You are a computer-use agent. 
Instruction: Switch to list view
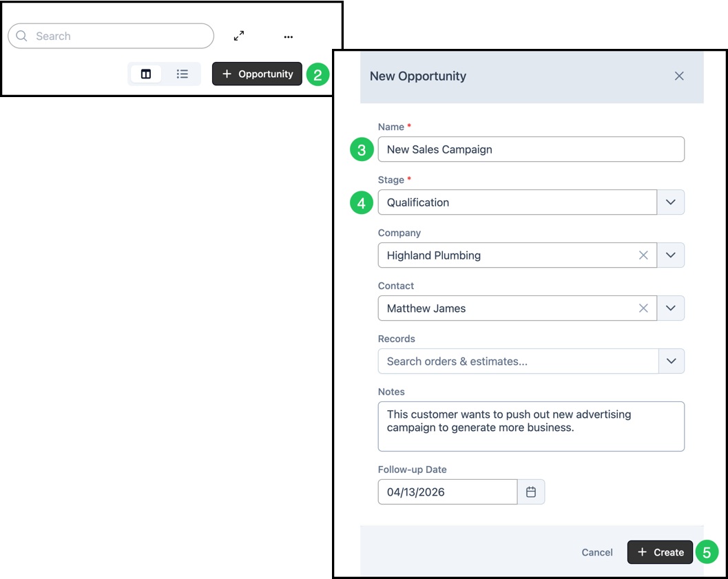point(182,74)
